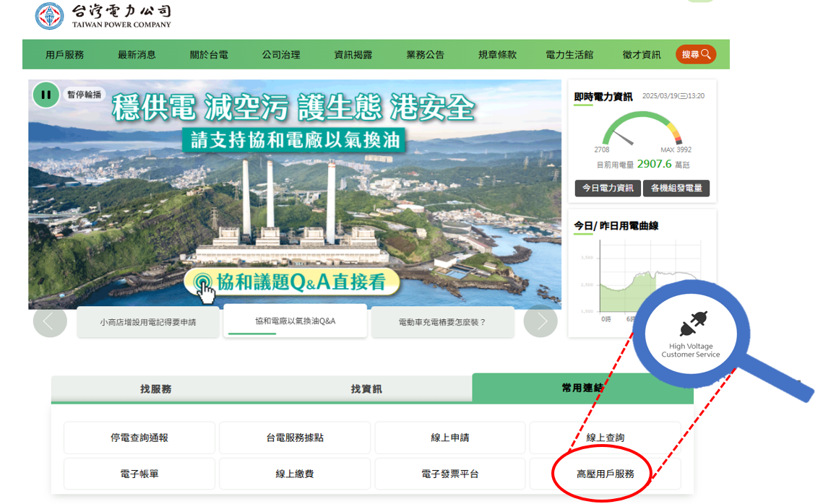Switch to the 找服務 tab
Image resolution: width=823 pixels, height=504 pixels.
156,388
